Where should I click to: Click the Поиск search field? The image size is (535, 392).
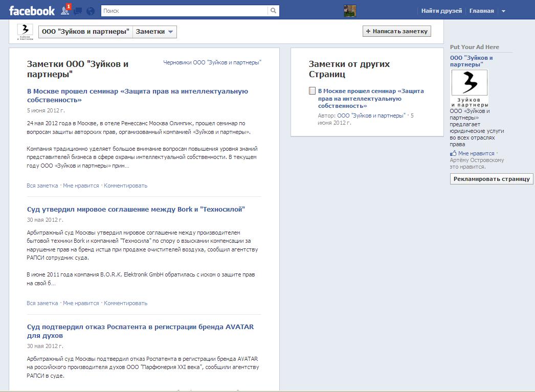tap(185, 11)
